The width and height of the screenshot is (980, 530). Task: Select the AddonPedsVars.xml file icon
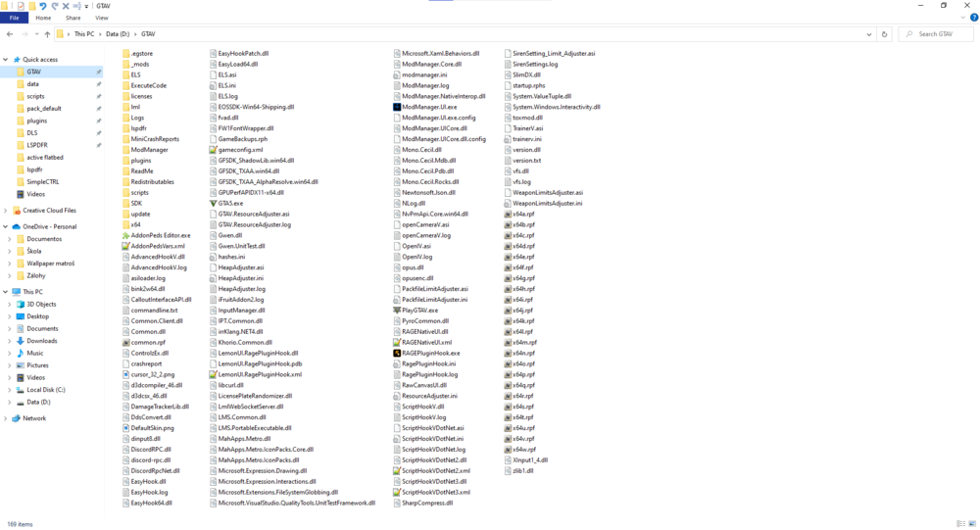pos(125,246)
